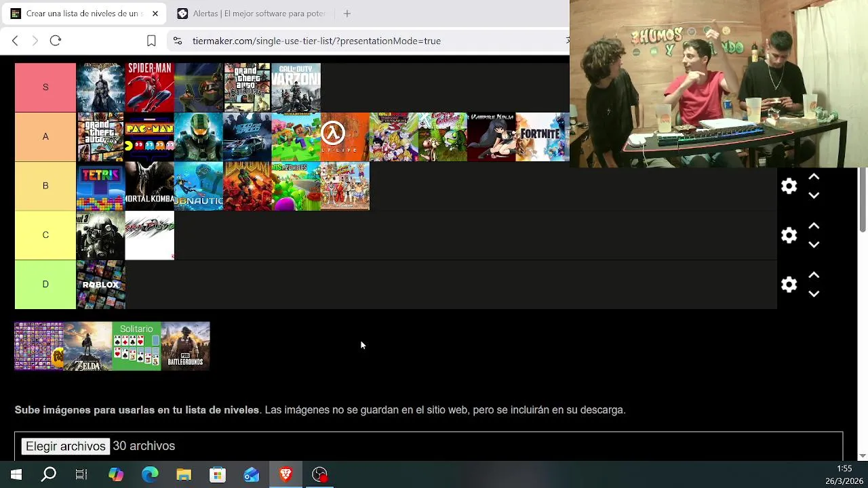Open Task View on the taskbar
Image resolution: width=868 pixels, height=488 pixels.
pos(81,474)
